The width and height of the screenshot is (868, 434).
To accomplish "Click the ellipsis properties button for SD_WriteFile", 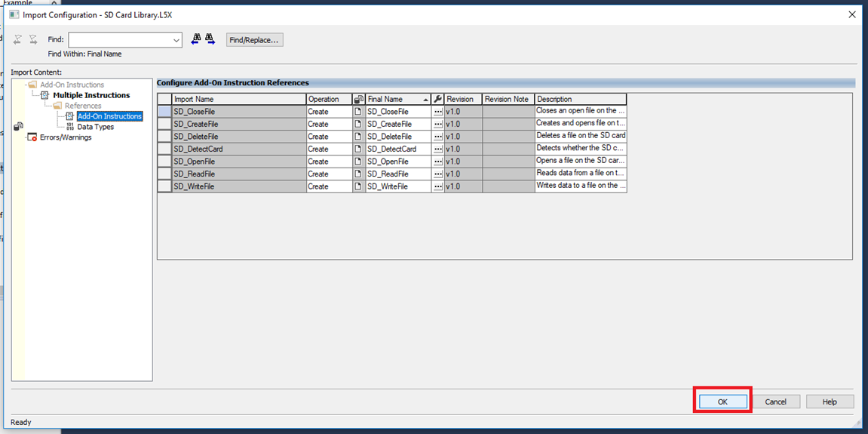I will 438,186.
